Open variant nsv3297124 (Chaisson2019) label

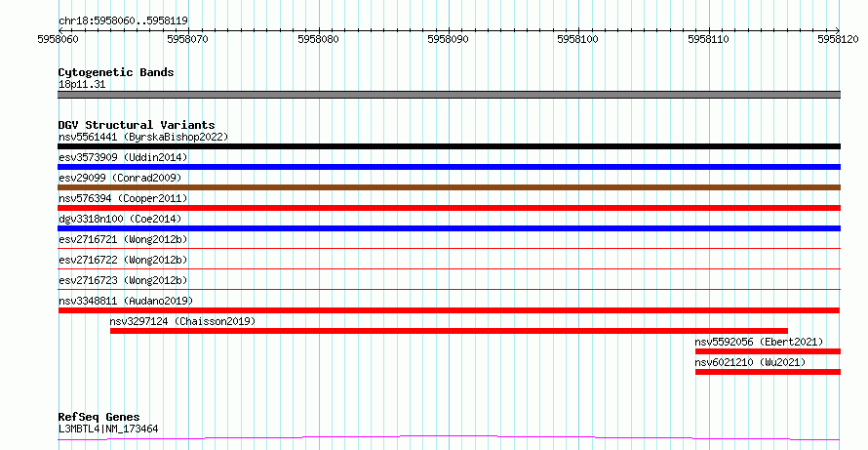tap(182, 321)
